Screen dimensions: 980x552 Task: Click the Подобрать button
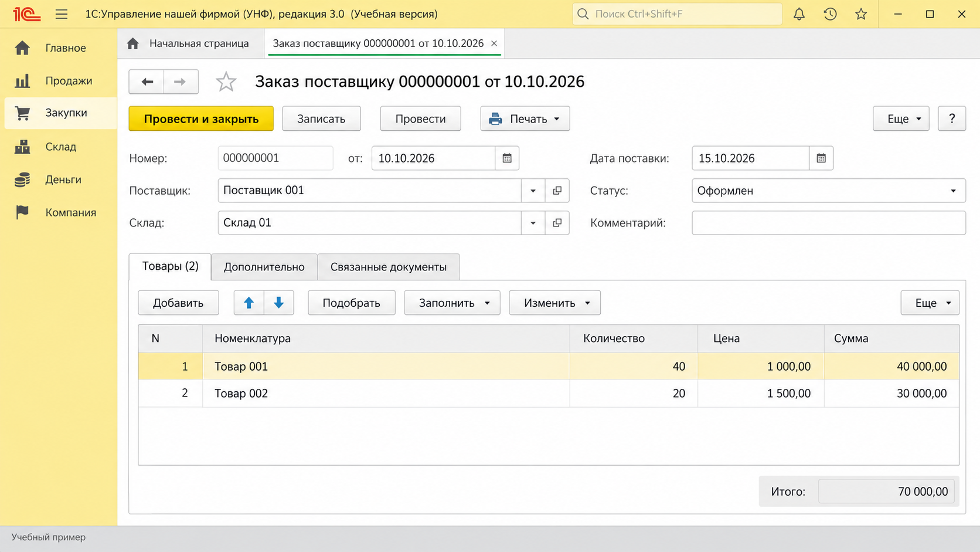coord(352,303)
